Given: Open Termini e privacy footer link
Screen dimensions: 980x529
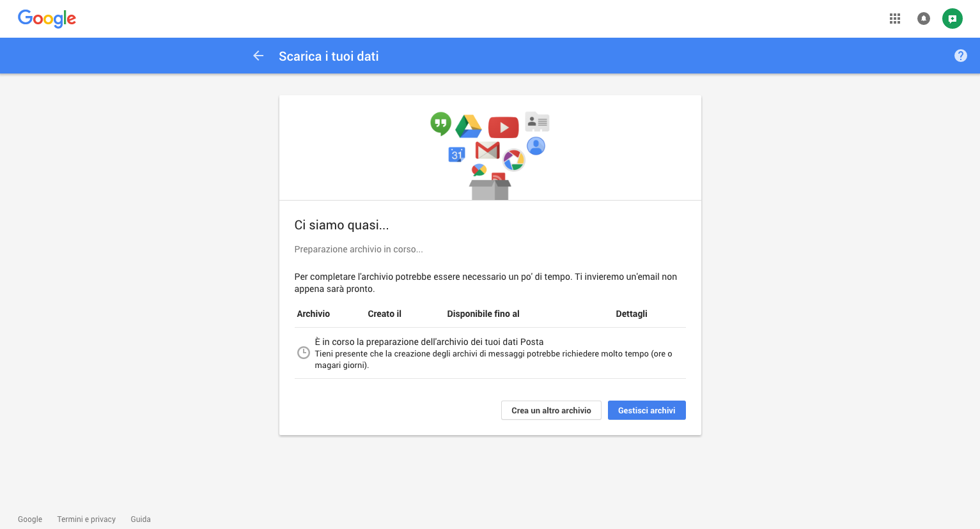Looking at the screenshot, I should 86,519.
